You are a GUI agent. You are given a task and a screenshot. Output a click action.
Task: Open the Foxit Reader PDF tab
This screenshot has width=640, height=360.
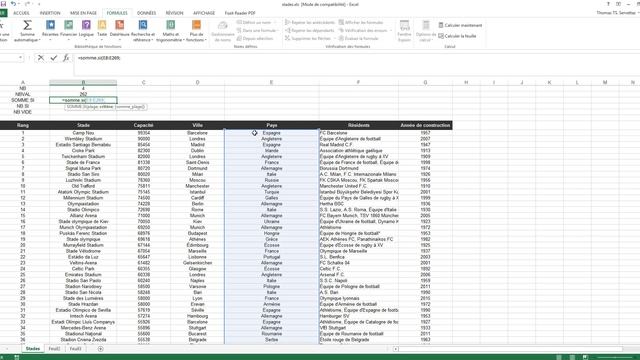click(x=240, y=13)
